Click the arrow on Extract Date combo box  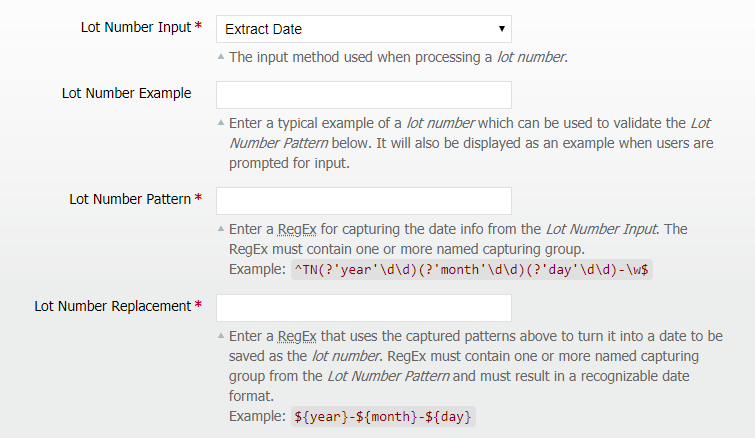click(501, 29)
